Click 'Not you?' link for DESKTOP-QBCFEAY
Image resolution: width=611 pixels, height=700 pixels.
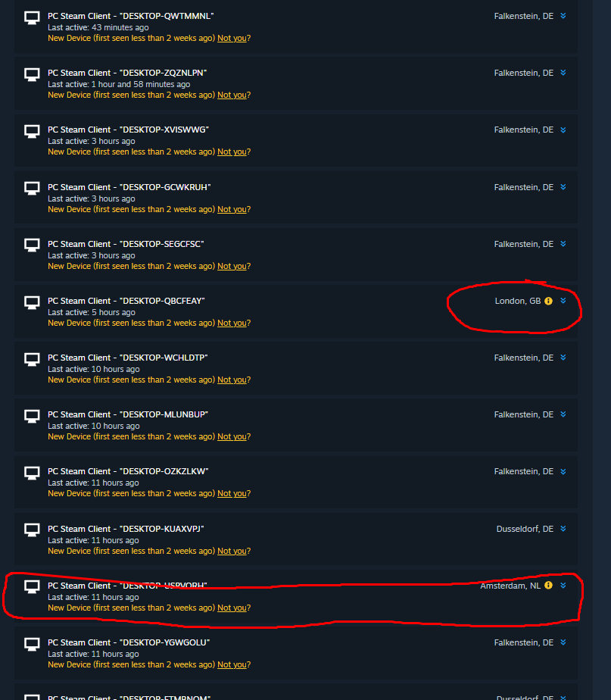point(234,323)
